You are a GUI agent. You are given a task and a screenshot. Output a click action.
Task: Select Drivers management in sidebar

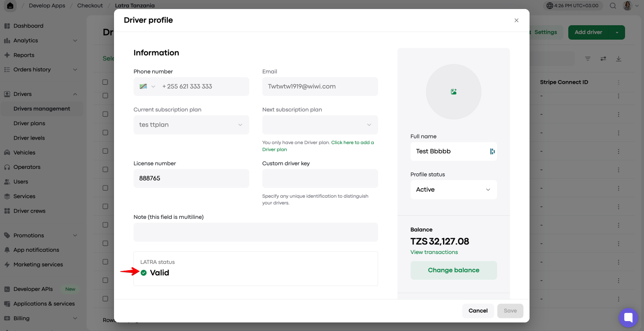click(x=42, y=109)
